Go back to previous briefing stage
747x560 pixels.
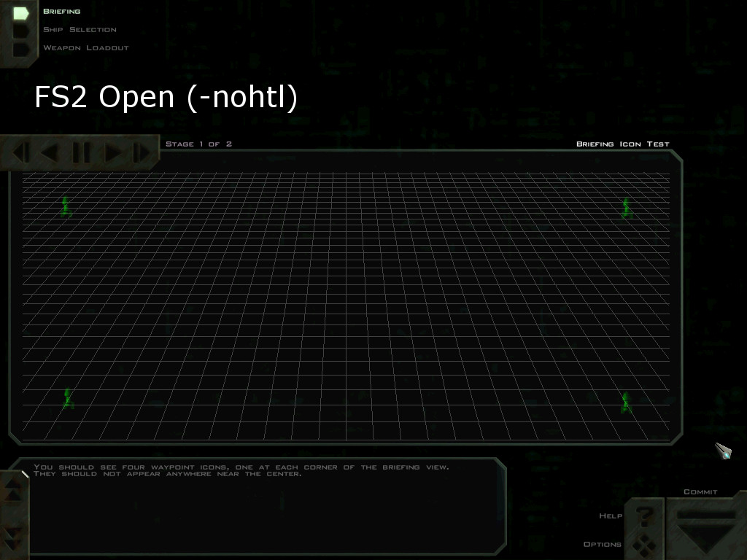[50, 152]
